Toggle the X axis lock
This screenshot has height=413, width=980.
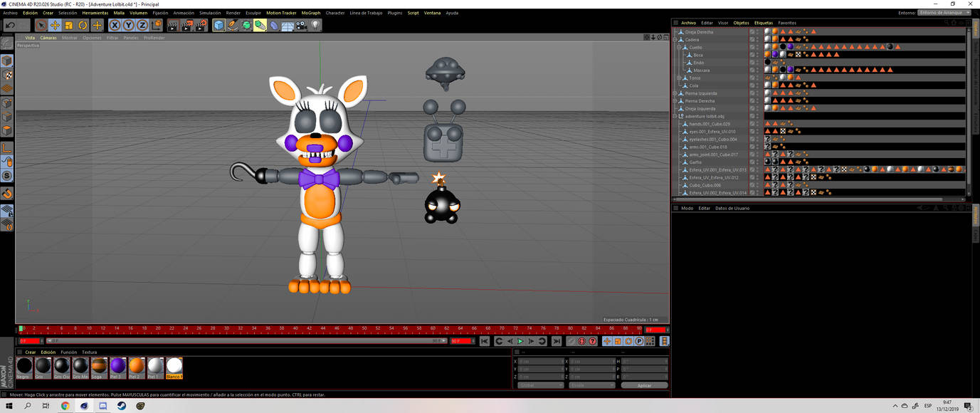click(x=115, y=25)
